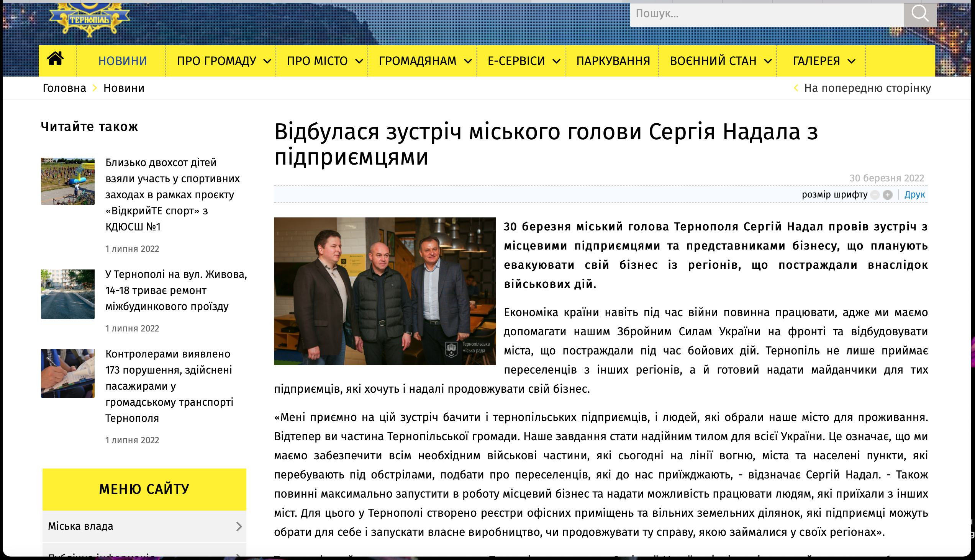Open the ПАРКУВАННЯ menu item
The height and width of the screenshot is (560, 975).
(613, 61)
